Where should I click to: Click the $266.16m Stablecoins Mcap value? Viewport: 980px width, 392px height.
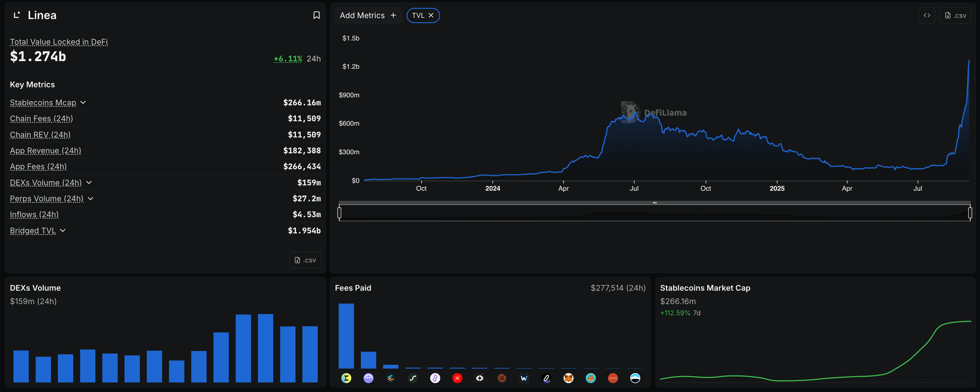[302, 102]
